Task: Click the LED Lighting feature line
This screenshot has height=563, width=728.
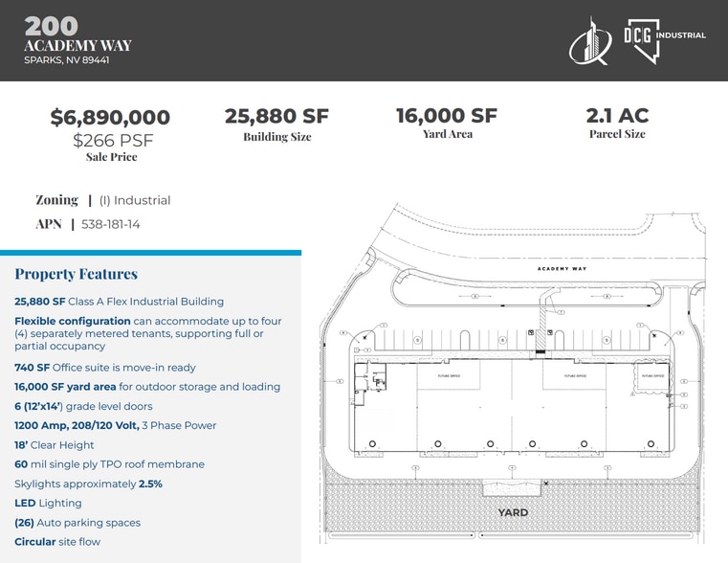Action: click(x=48, y=503)
